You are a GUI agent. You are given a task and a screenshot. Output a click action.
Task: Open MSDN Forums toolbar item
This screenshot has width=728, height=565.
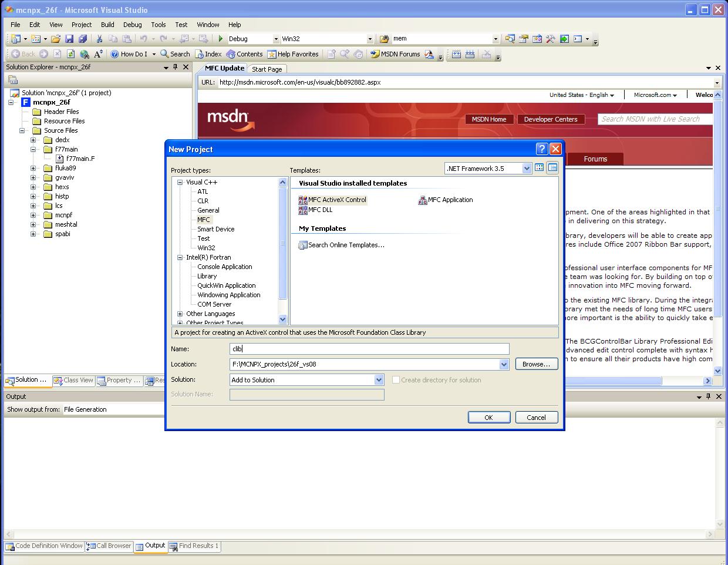pos(396,54)
